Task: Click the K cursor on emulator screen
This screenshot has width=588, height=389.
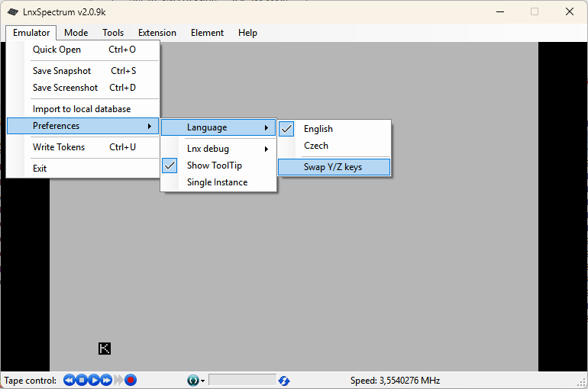Action: click(x=105, y=349)
